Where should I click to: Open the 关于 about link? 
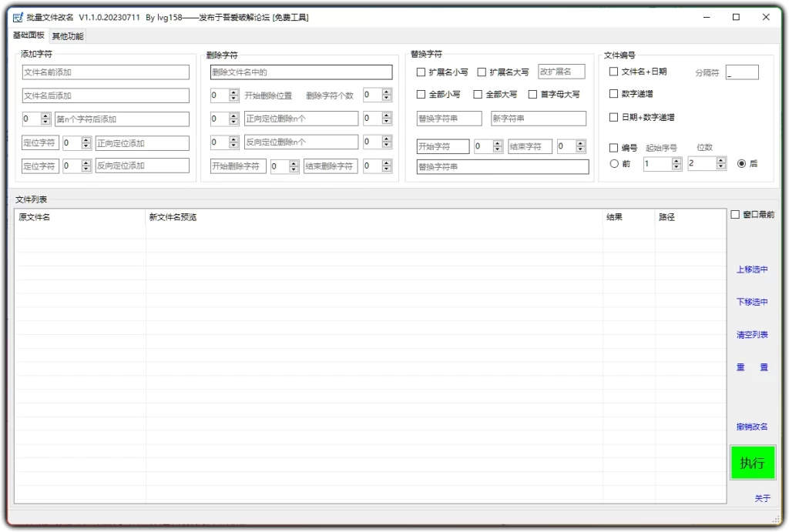pos(762,499)
